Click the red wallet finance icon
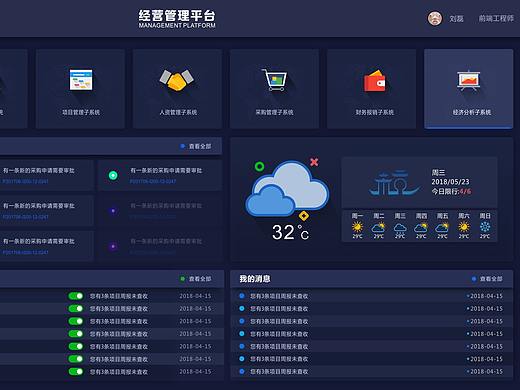This screenshot has height=390, width=520. click(x=375, y=81)
